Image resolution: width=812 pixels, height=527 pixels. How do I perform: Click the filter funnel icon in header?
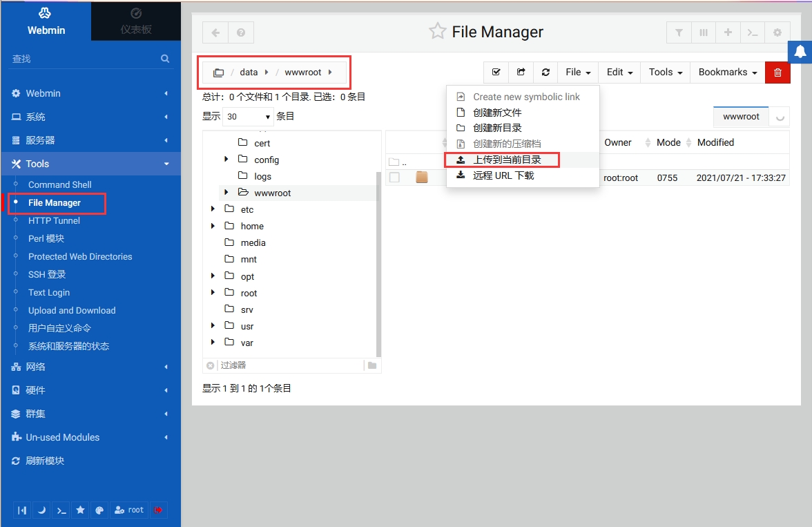click(x=679, y=32)
